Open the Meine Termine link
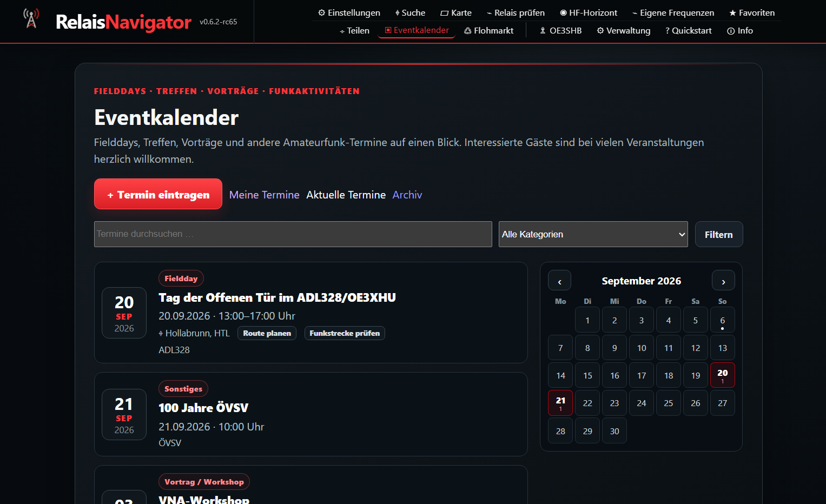 pos(265,195)
